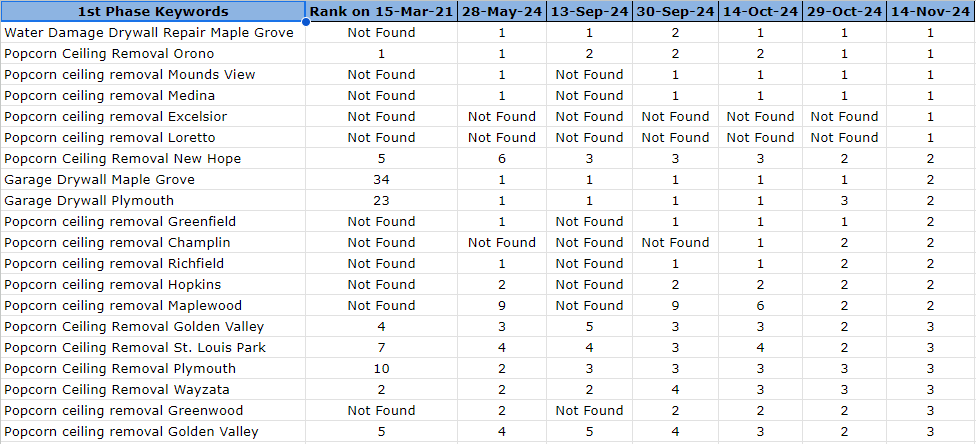The width and height of the screenshot is (976, 444).
Task: Select the '28-May-24' column header
Action: click(x=501, y=11)
